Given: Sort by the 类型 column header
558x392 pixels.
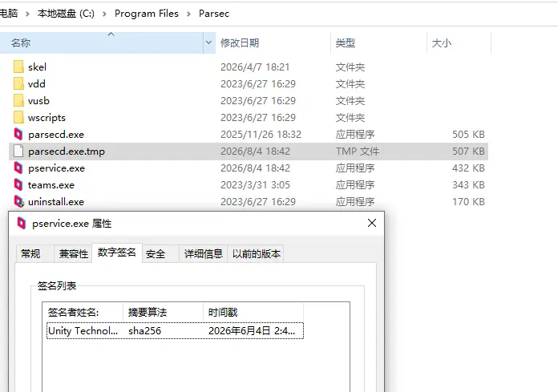Looking at the screenshot, I should tap(379, 42).
